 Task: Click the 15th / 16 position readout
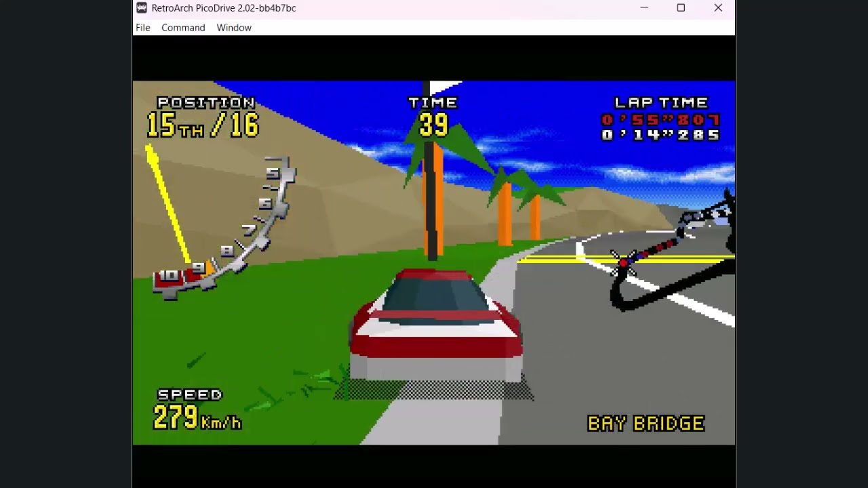tap(203, 125)
